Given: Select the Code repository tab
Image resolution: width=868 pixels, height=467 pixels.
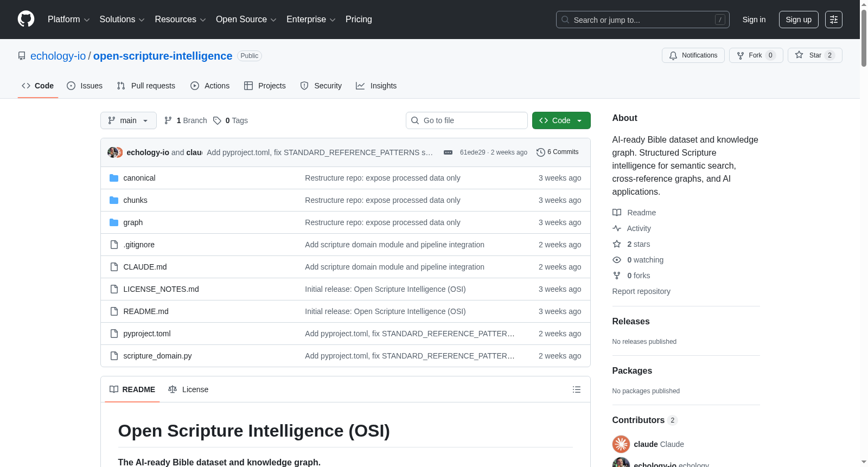Looking at the screenshot, I should 38,86.
